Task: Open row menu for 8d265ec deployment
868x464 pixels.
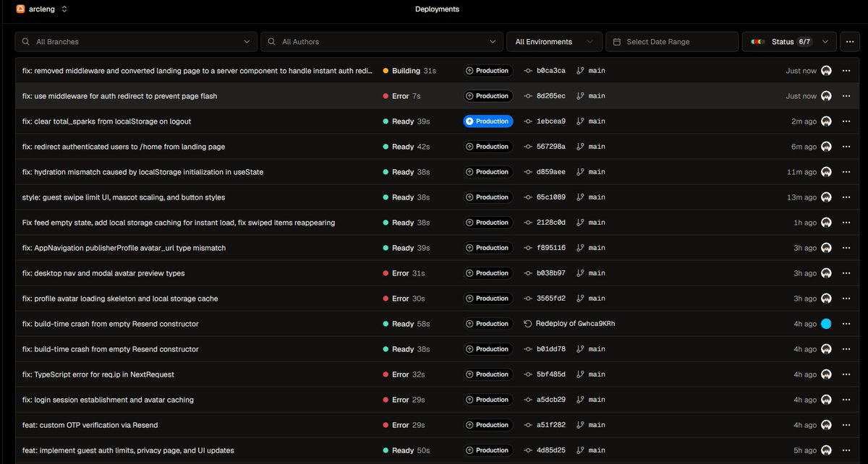Action: [846, 96]
